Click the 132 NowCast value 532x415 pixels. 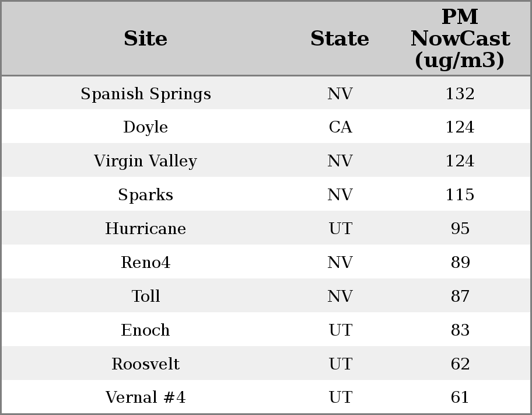click(x=460, y=93)
